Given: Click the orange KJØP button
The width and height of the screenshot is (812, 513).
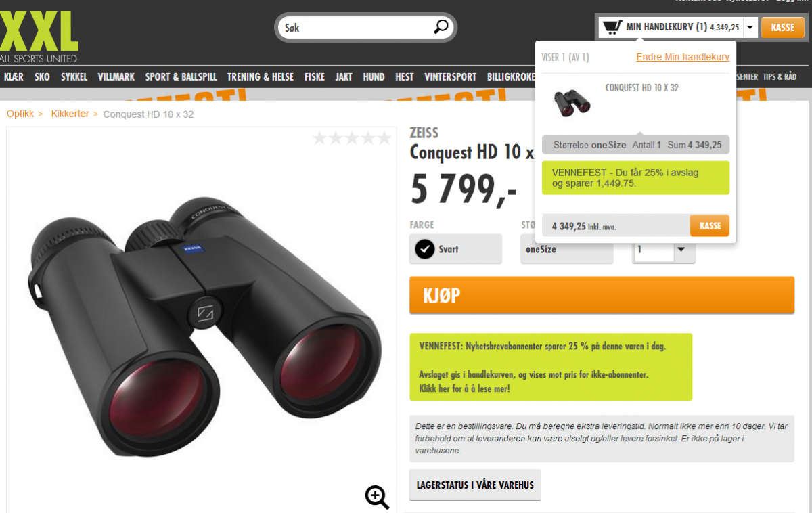Looking at the screenshot, I should (x=602, y=295).
